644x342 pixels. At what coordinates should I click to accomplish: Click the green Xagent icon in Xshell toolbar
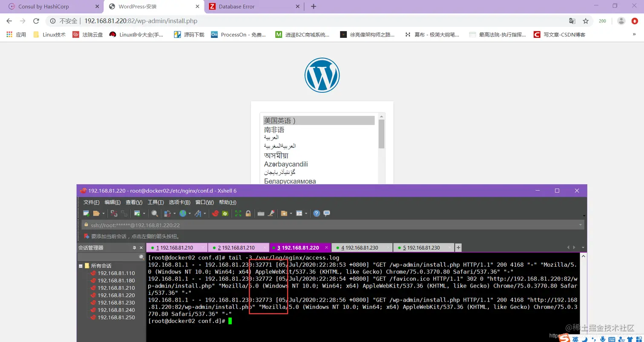tap(225, 214)
